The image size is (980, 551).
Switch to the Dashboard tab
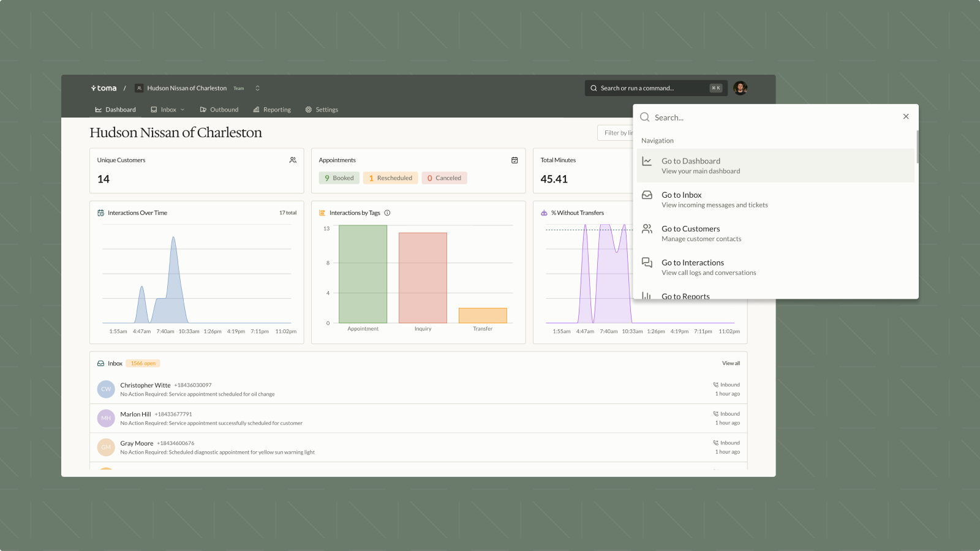[x=115, y=110]
